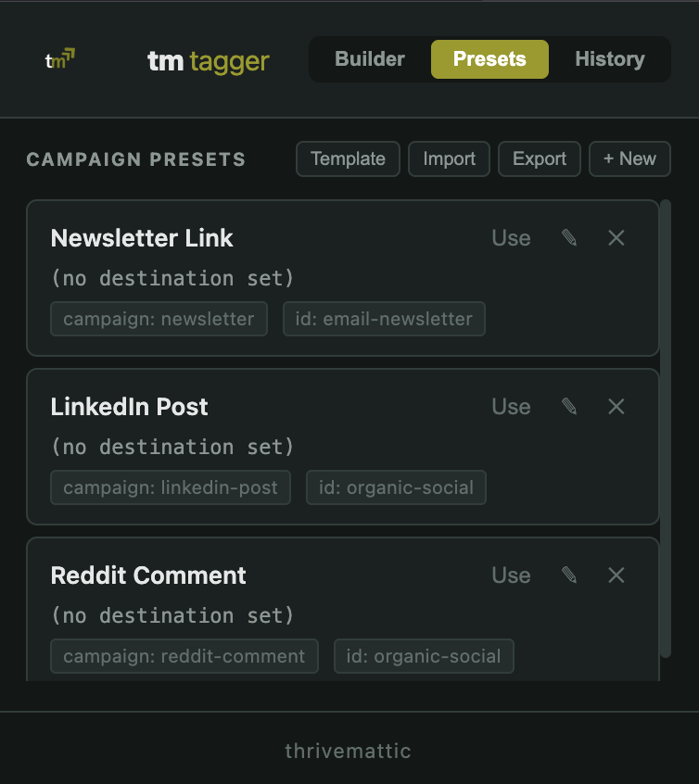Screen dimensions: 699x784
Task: Edit the Newsletter Link preset with pencil icon
Action: [x=568, y=237]
